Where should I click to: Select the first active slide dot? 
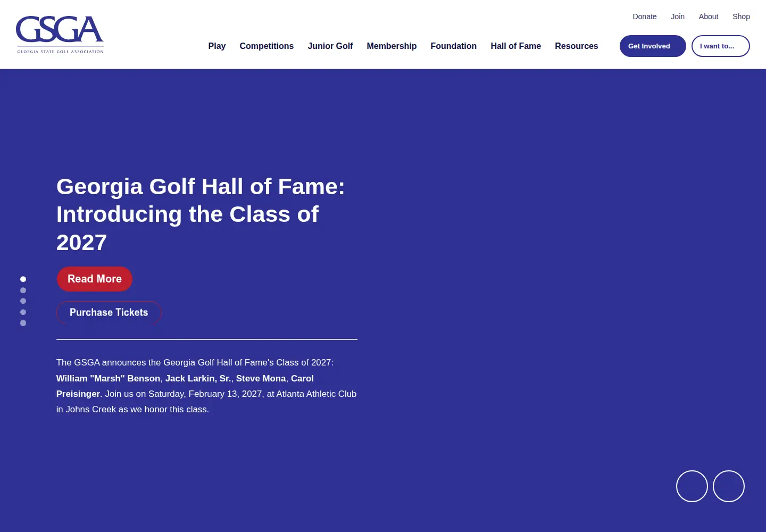pyautogui.click(x=23, y=279)
